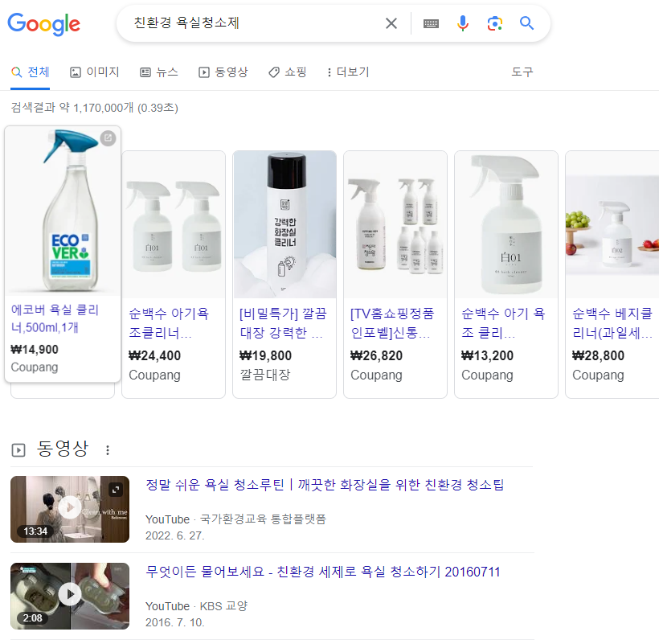
Task: Open 에코버 욕실 클리너 500ml product link
Action: (55, 318)
